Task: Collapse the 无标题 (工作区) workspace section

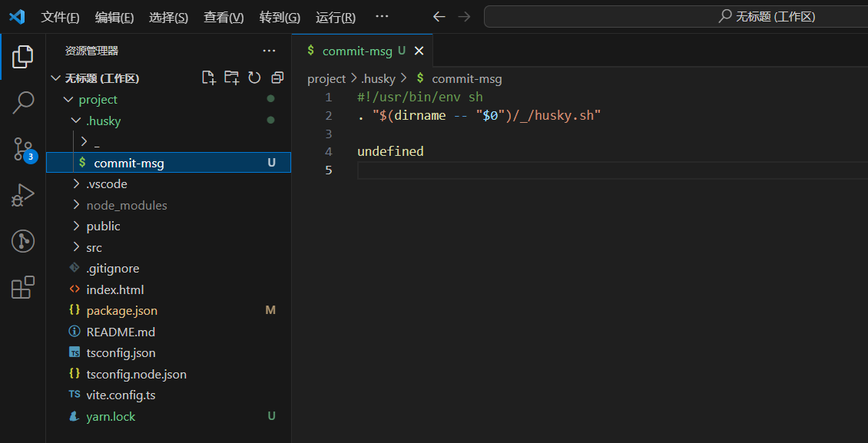Action: (55, 78)
